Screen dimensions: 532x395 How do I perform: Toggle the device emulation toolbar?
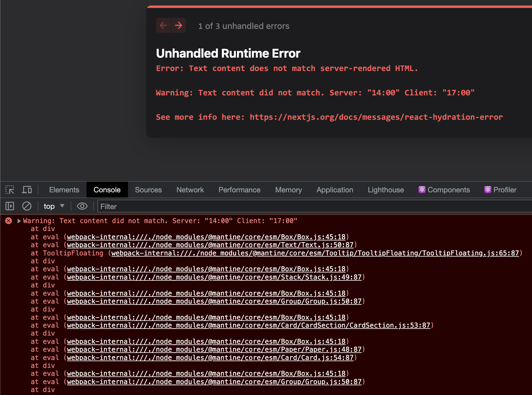27,190
